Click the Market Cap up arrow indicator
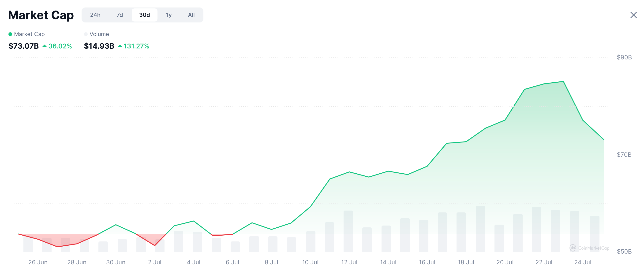644x277 pixels. point(45,46)
